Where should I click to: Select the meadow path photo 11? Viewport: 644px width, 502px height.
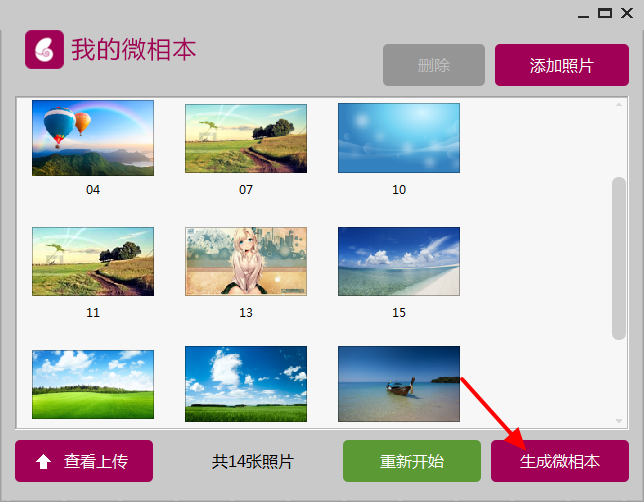click(93, 261)
